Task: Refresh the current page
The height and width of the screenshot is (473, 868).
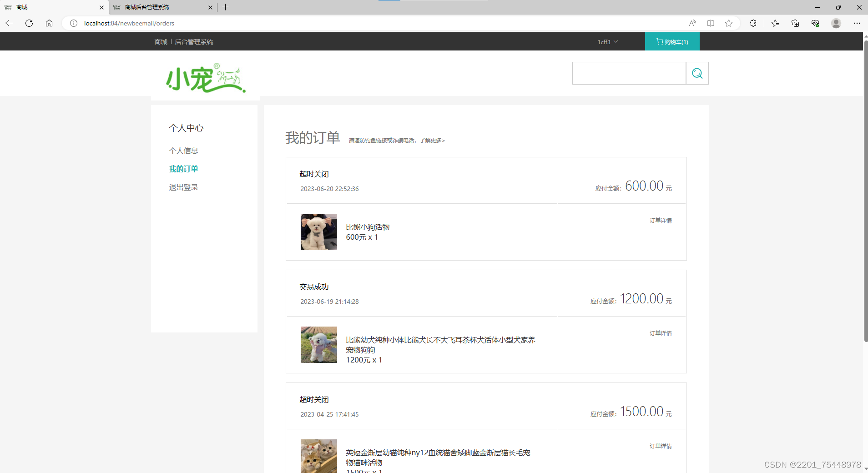Action: [29, 23]
